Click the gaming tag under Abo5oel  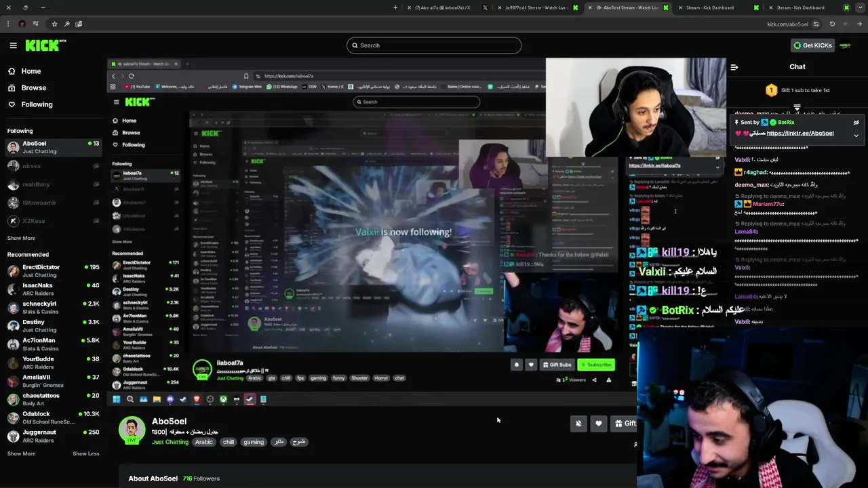(x=254, y=442)
